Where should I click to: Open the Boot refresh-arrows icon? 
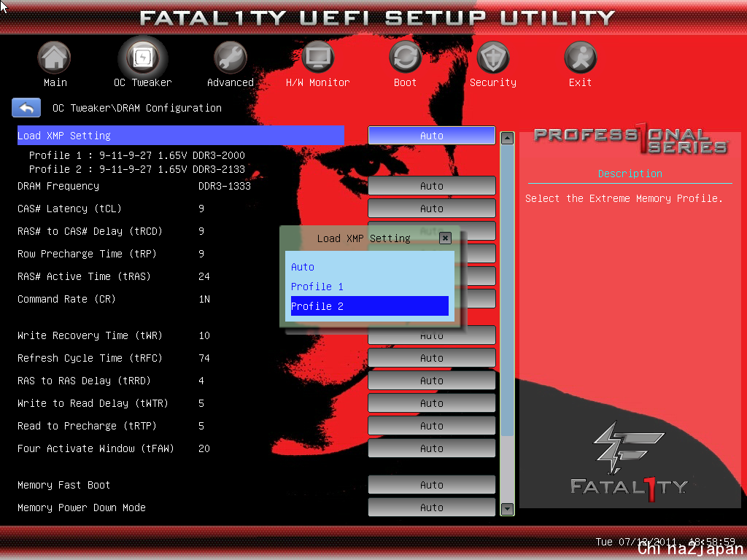pos(405,57)
